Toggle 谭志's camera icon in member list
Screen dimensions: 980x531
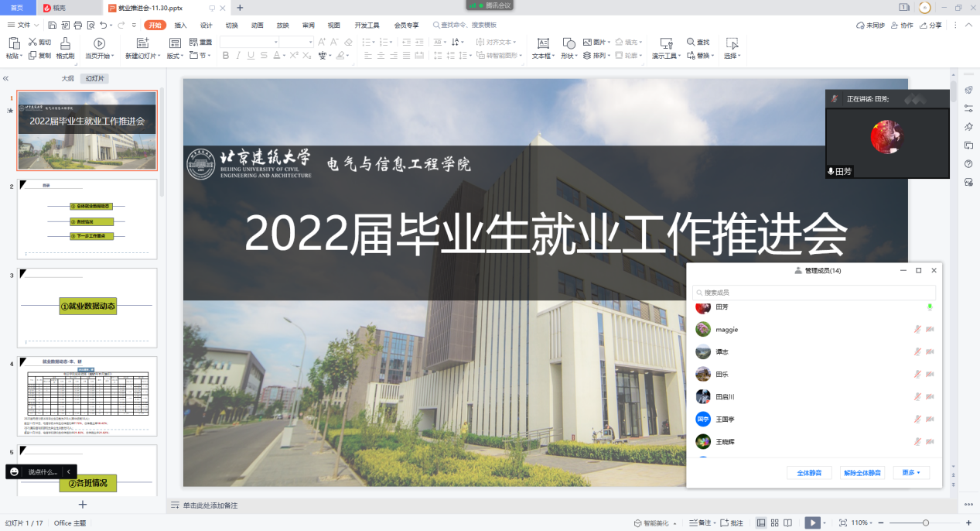click(930, 352)
